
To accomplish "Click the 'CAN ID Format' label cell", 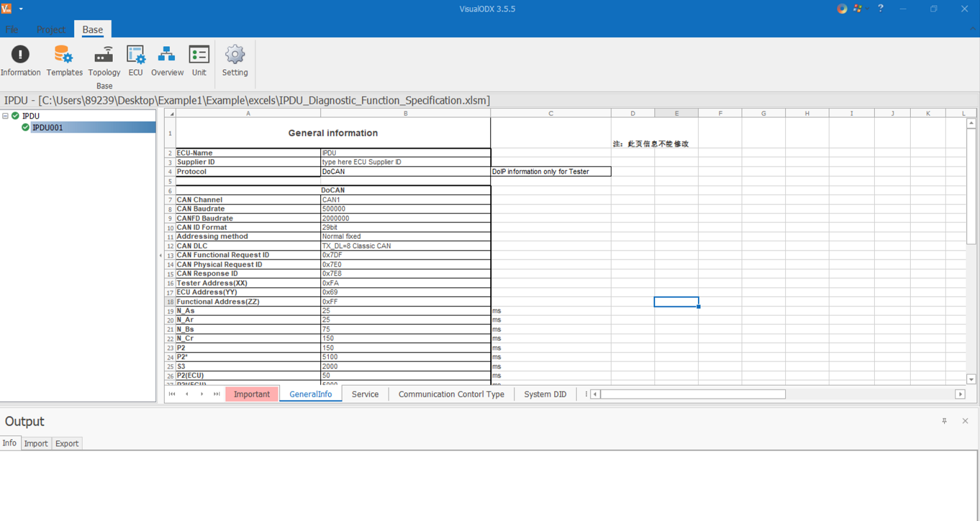I will click(248, 227).
